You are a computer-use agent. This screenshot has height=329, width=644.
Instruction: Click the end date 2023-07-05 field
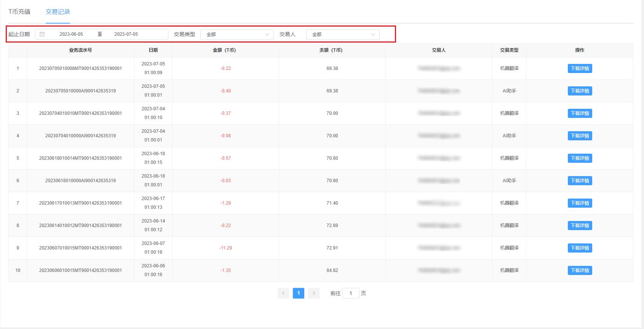tap(126, 34)
